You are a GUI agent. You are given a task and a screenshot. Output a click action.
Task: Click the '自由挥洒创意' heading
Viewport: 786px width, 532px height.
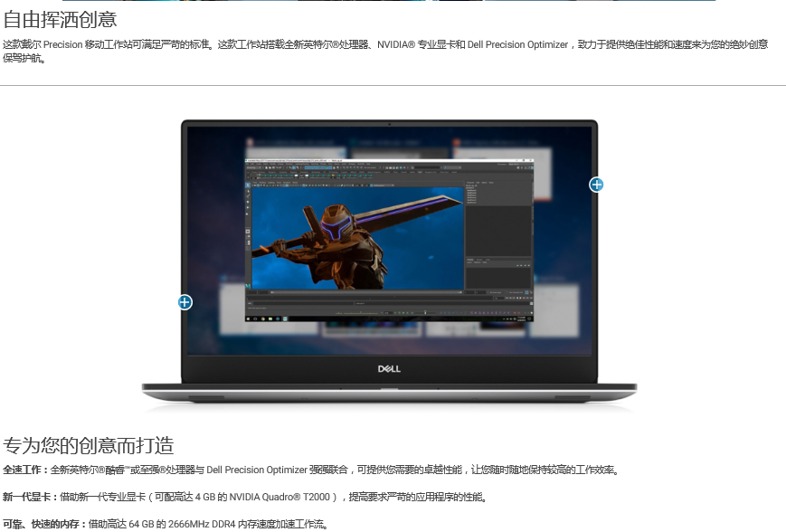coord(60,20)
